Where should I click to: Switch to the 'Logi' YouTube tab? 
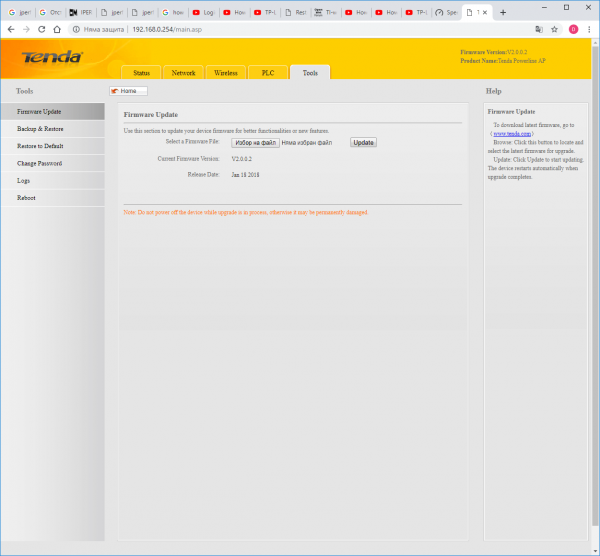pyautogui.click(x=204, y=13)
